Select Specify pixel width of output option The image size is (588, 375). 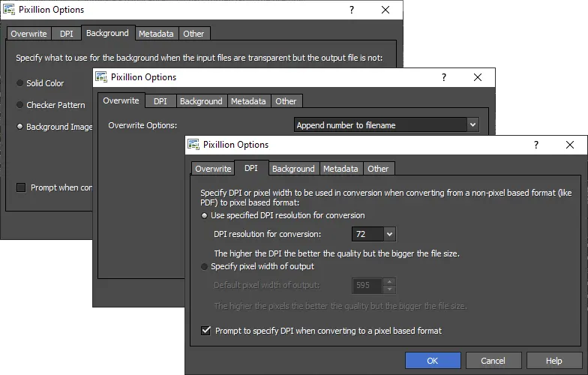pyautogui.click(x=204, y=267)
